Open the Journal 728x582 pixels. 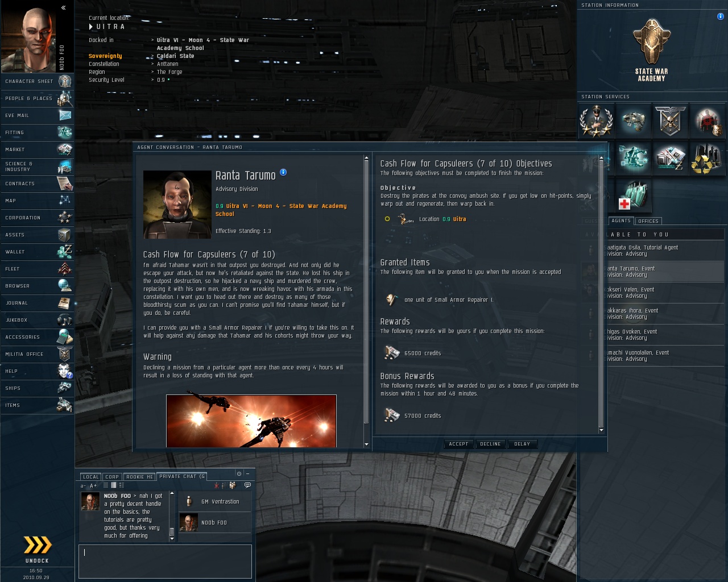[37, 303]
